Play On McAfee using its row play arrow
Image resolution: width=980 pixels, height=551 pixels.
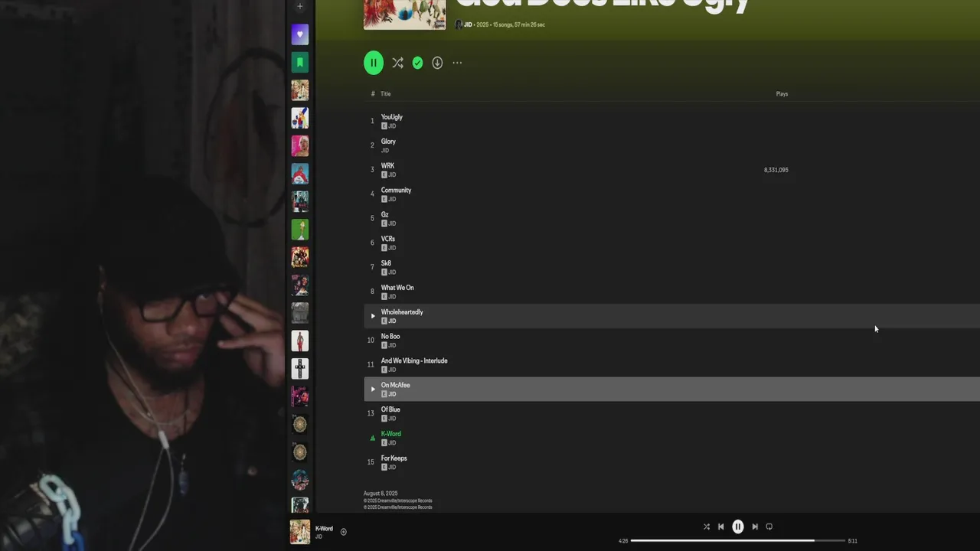(x=373, y=389)
